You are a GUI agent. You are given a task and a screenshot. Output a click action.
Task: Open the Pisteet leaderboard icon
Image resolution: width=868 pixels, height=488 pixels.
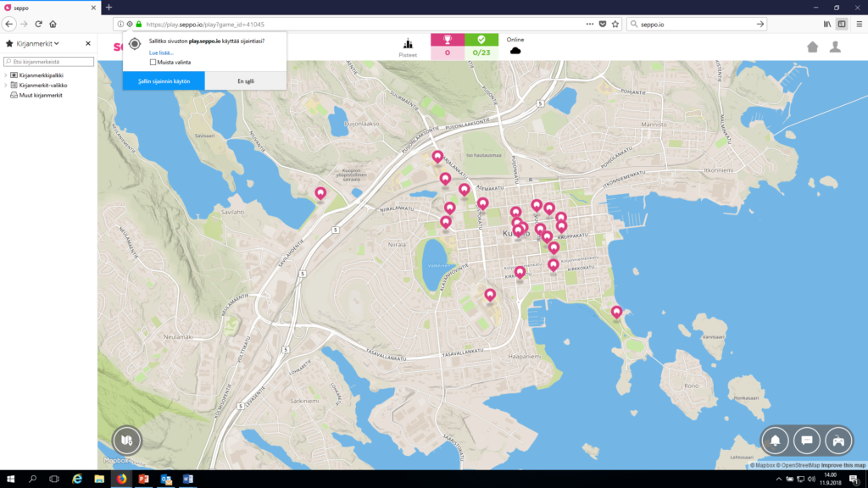[408, 44]
